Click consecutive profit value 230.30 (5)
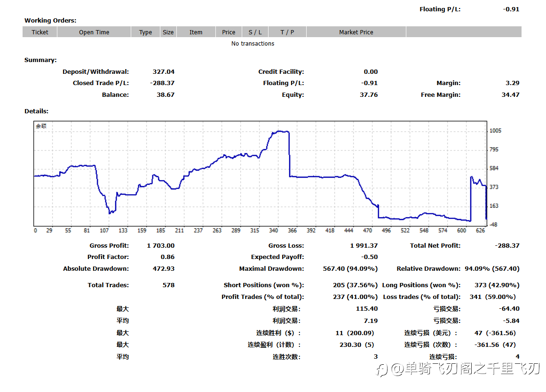This screenshot has height=392, width=546. click(357, 345)
